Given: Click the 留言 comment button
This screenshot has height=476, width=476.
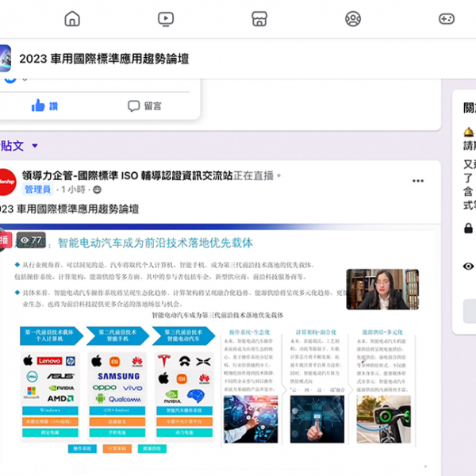Looking at the screenshot, I should [144, 106].
